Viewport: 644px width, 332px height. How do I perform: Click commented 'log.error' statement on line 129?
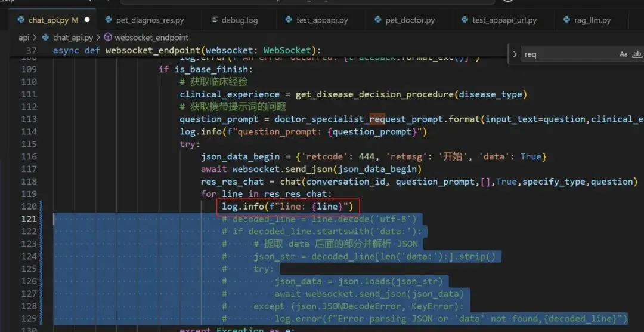coord(451,318)
